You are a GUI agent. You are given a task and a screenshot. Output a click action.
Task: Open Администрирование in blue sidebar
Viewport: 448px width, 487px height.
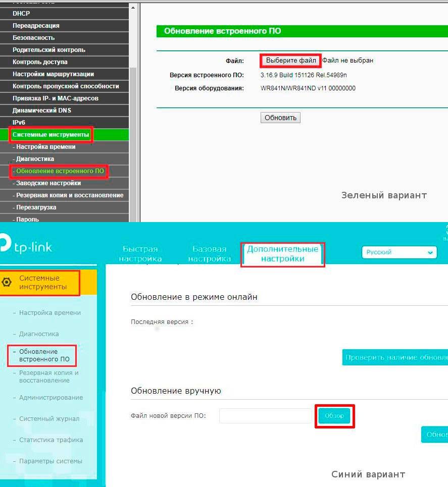tap(51, 398)
